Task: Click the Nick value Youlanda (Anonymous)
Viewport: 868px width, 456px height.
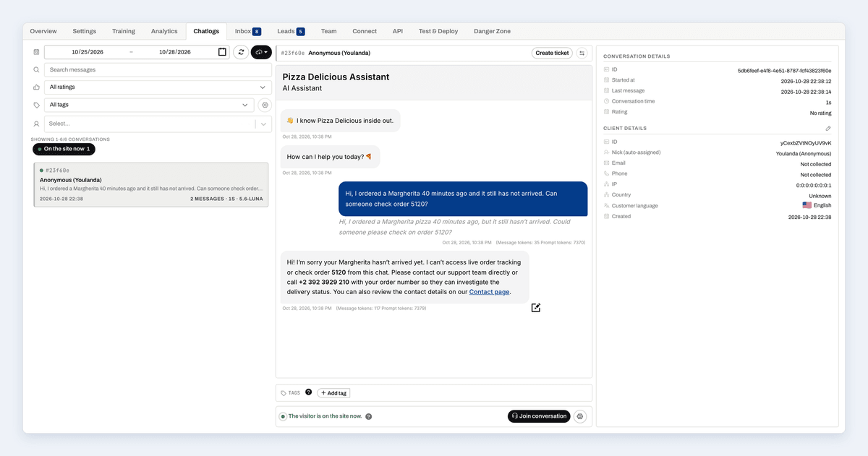Action: click(x=804, y=154)
